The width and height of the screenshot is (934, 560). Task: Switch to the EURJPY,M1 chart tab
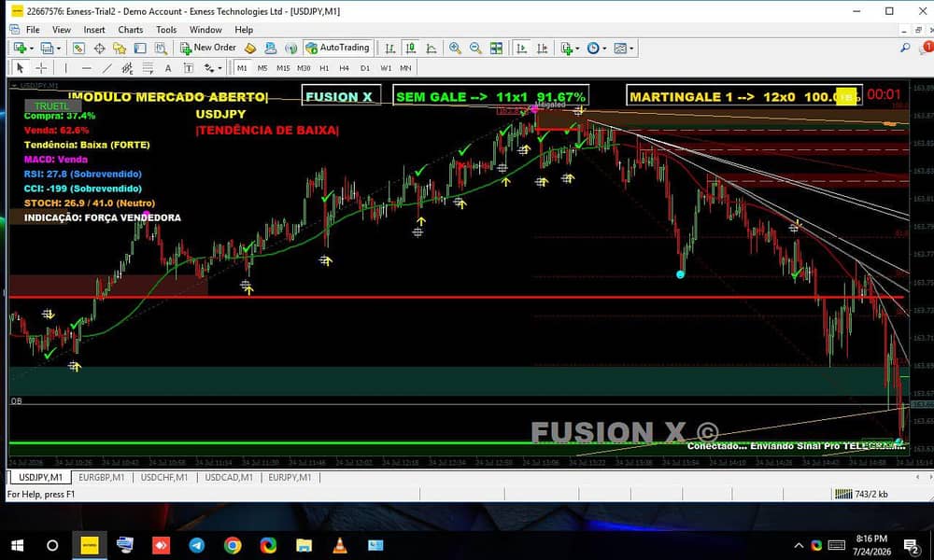point(290,477)
